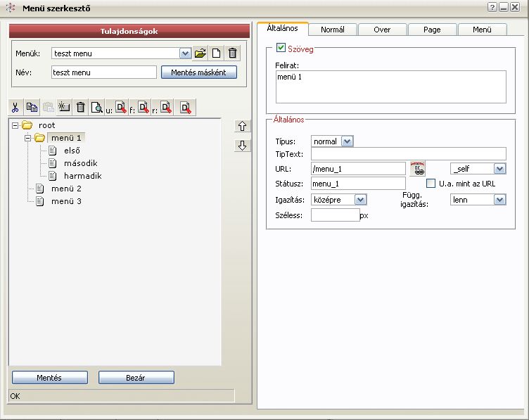
Task: Click the Bezár button
Action: click(136, 378)
